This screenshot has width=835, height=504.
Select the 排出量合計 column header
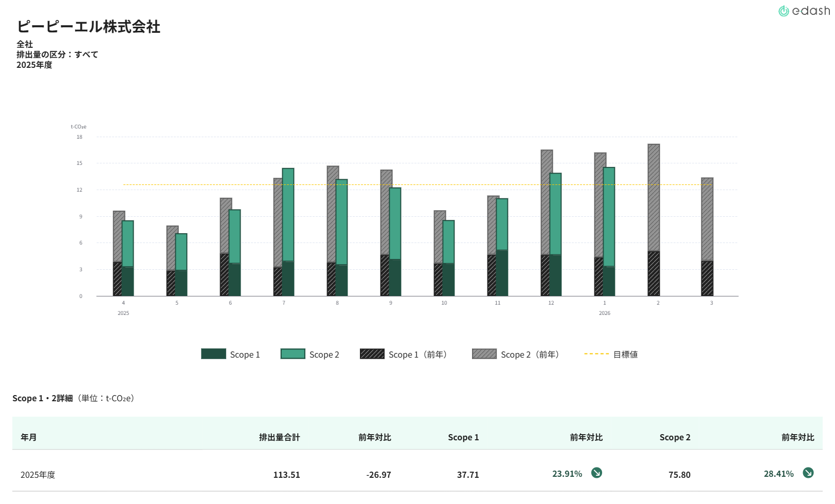pos(279,437)
